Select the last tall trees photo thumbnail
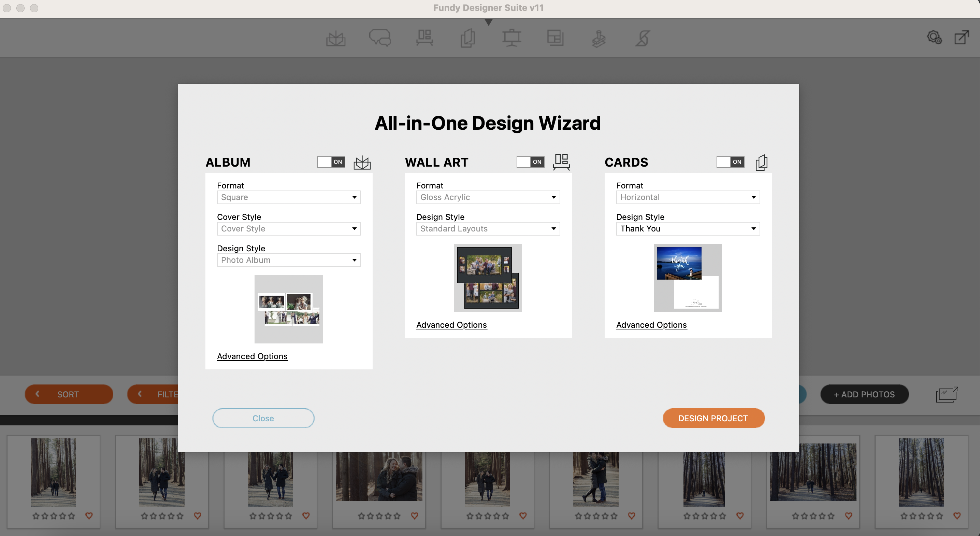Viewport: 980px width, 536px height. click(x=921, y=472)
